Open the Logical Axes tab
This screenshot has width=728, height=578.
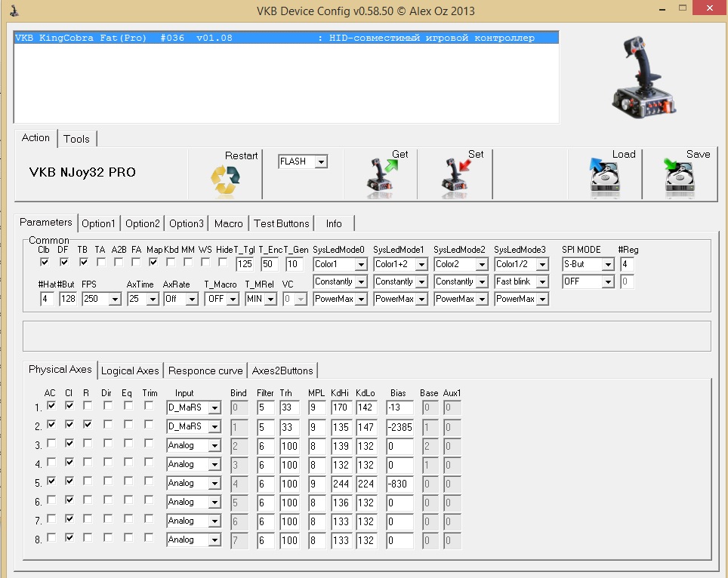[x=130, y=370]
